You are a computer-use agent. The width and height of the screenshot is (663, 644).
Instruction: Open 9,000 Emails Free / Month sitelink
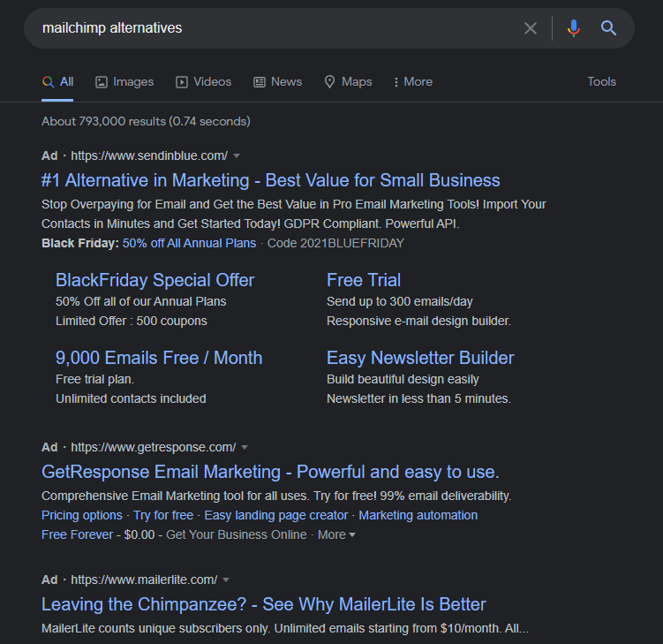(159, 358)
